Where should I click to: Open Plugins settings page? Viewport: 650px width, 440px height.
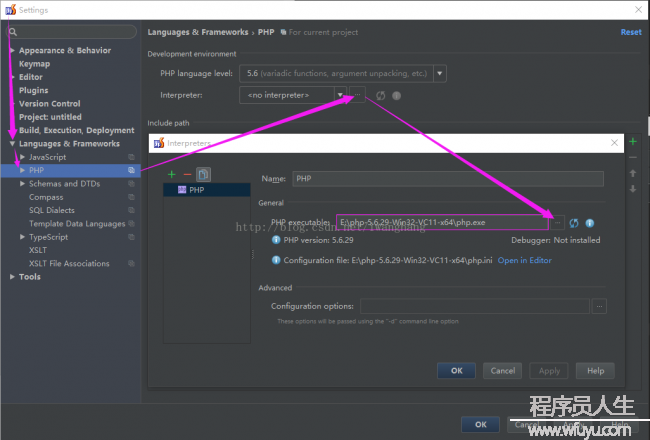click(x=34, y=90)
